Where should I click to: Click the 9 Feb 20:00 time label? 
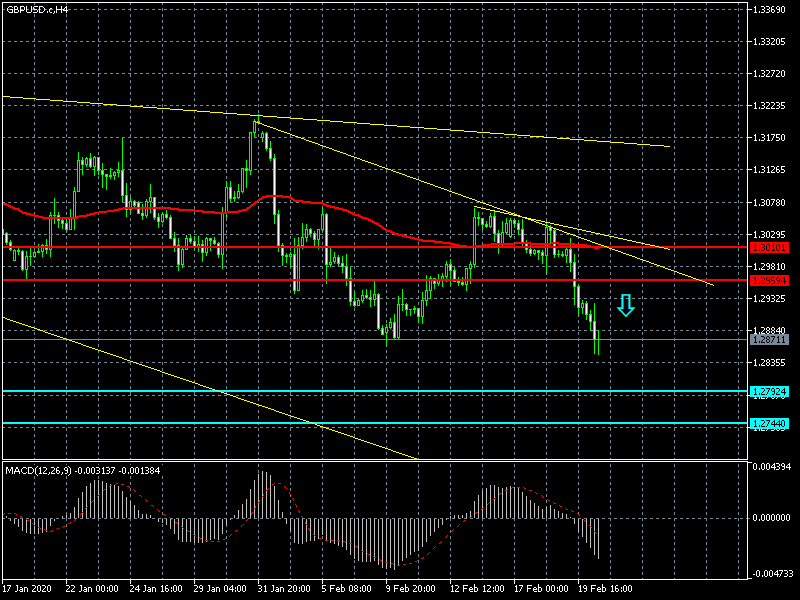411,588
